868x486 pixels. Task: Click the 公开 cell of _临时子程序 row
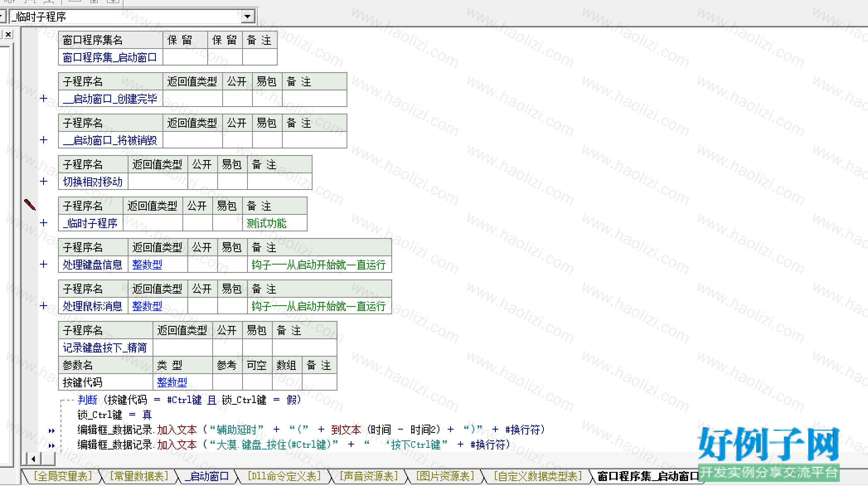[x=197, y=223]
